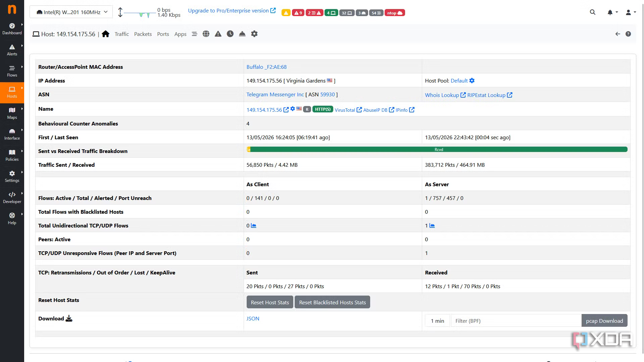Open the Intel(R) interface selector dropdown
644x362 pixels.
pyautogui.click(x=71, y=12)
